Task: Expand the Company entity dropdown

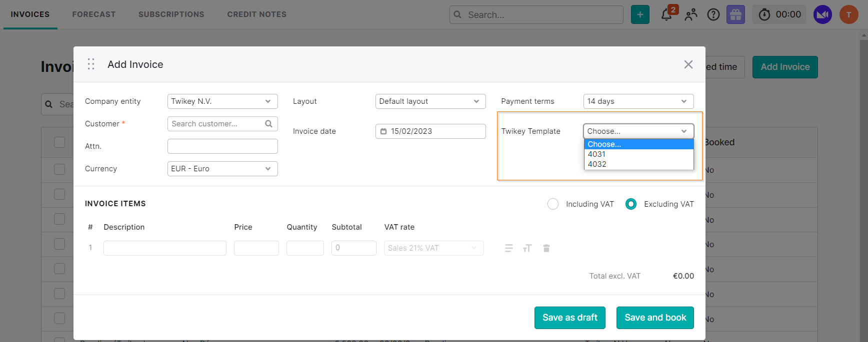Action: 222,101
